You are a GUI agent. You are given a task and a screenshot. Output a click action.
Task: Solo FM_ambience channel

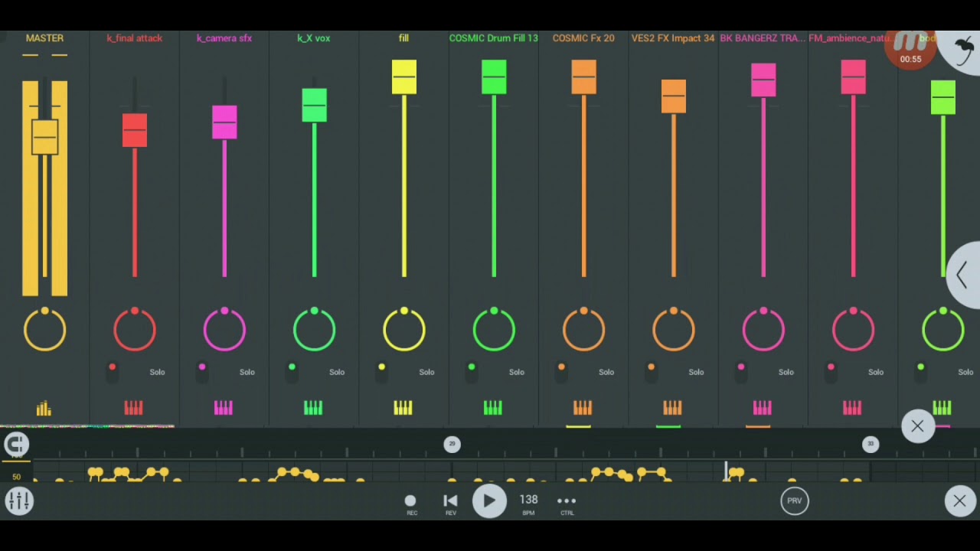pos(876,372)
